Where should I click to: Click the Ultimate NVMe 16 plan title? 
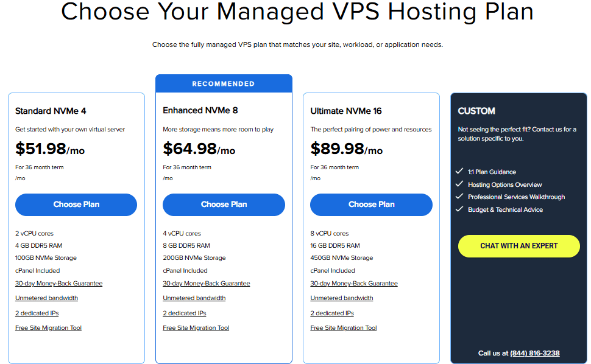[x=346, y=111]
